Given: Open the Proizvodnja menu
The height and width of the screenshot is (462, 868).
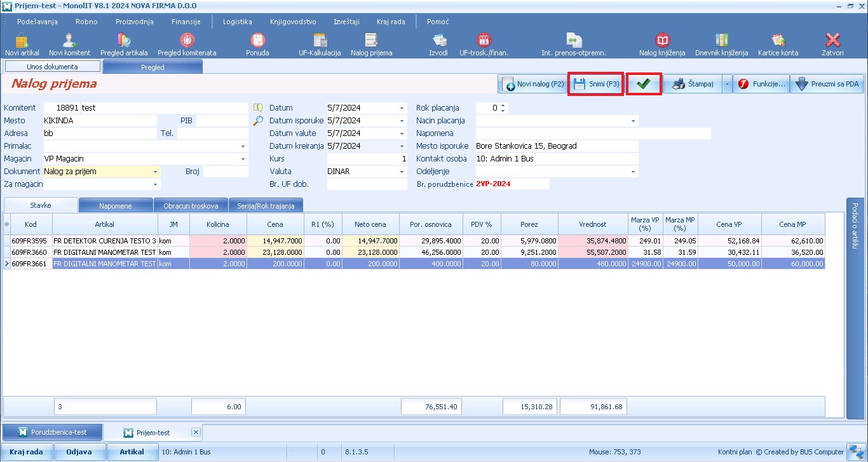Looking at the screenshot, I should coord(135,22).
